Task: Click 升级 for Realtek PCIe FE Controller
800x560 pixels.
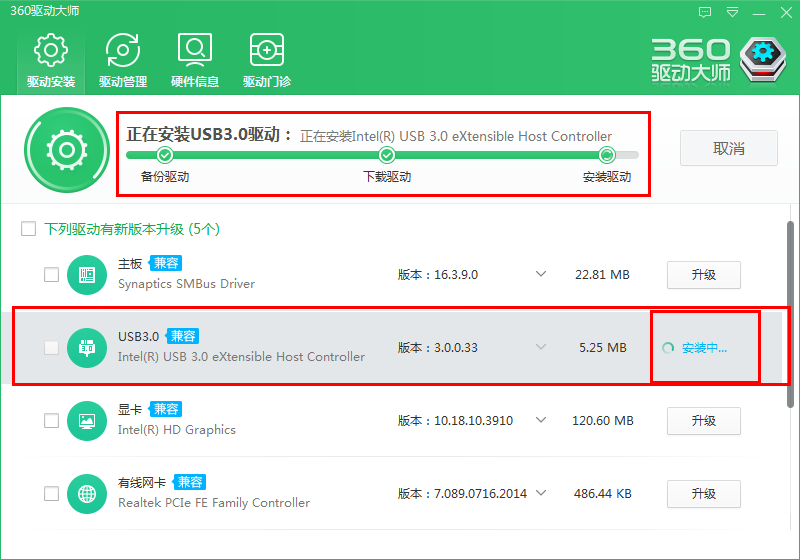Action: coord(704,494)
